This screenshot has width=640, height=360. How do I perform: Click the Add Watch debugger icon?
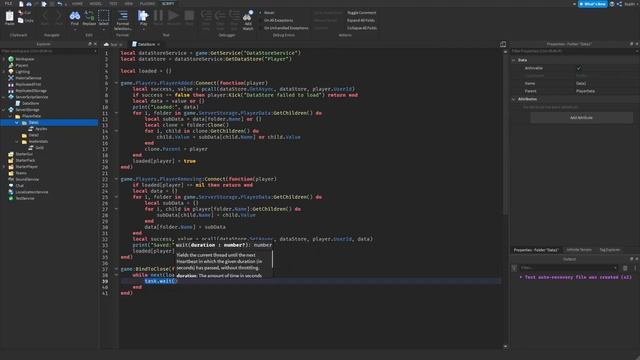click(x=248, y=16)
